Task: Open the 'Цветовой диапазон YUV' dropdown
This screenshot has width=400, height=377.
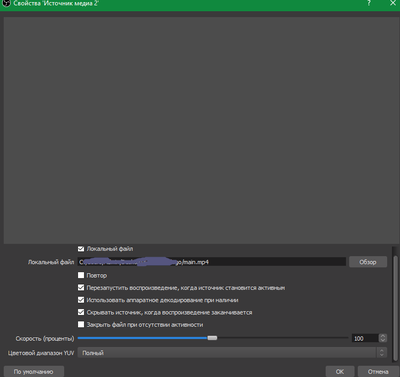Action: (232, 353)
